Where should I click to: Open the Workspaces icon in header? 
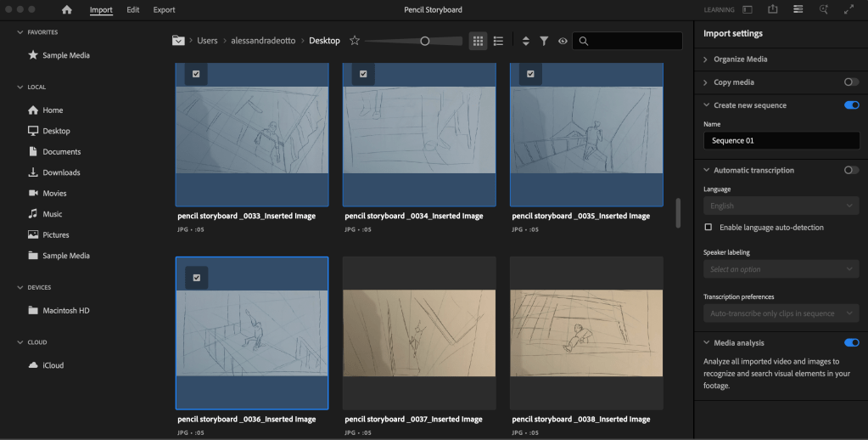(x=798, y=9)
